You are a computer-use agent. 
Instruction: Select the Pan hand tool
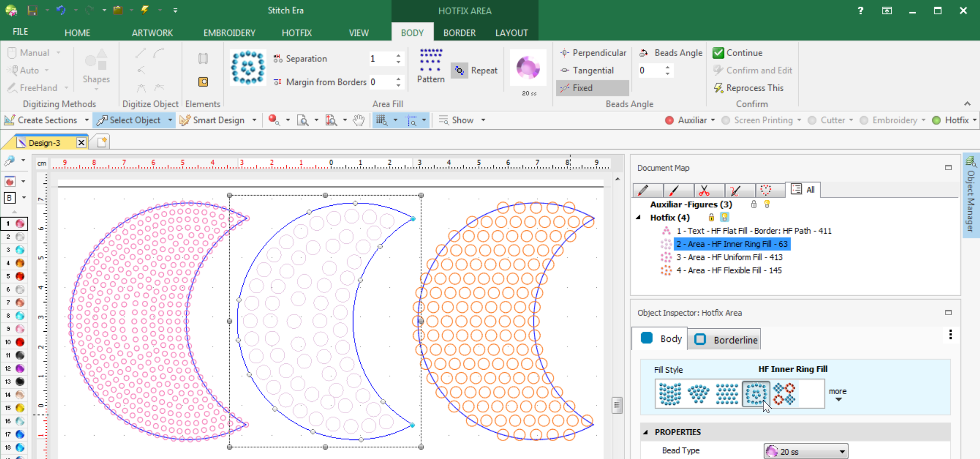(359, 120)
